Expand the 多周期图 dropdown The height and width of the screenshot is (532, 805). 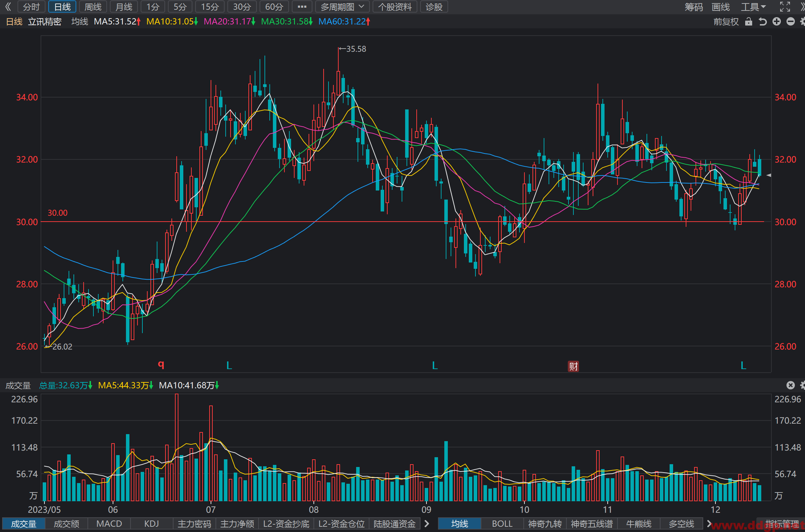pyautogui.click(x=342, y=7)
